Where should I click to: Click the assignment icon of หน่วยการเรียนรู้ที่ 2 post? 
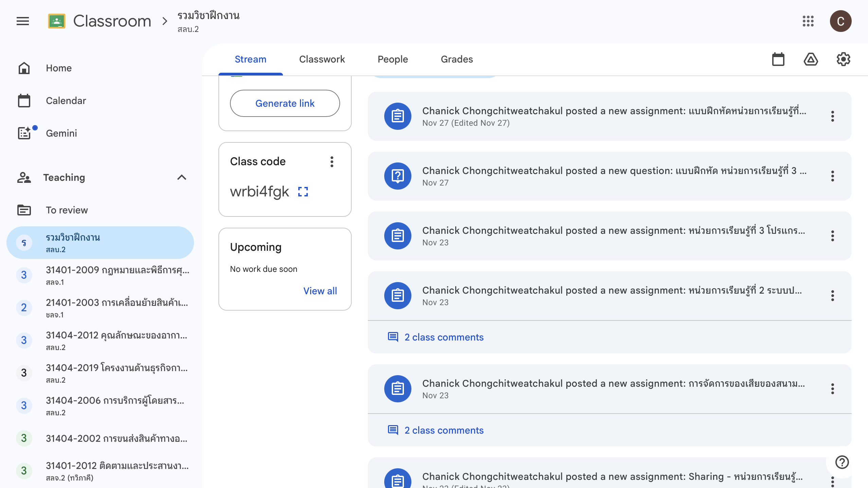point(397,296)
